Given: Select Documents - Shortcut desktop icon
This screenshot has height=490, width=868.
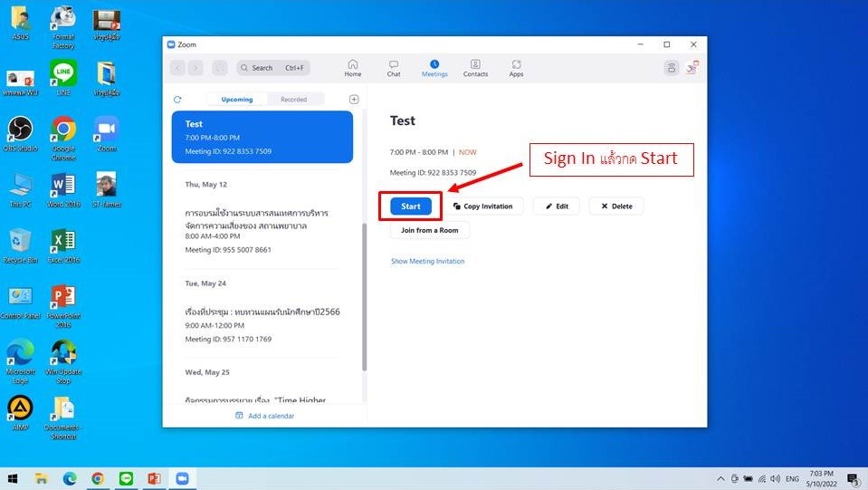Looking at the screenshot, I should (x=63, y=418).
